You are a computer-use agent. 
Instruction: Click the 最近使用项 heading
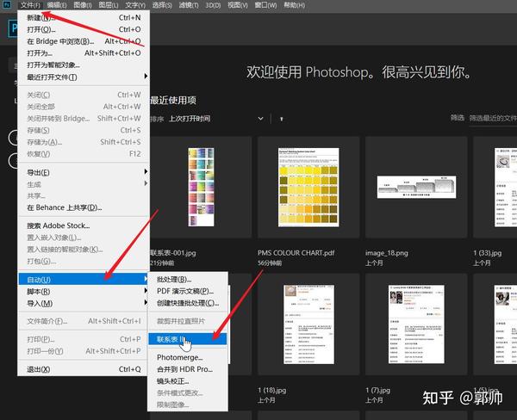[173, 100]
